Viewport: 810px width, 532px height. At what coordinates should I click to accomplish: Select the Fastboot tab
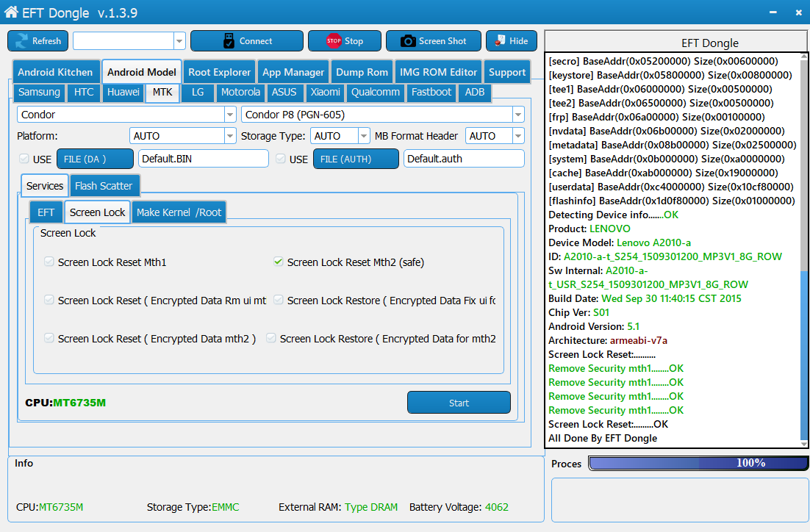[431, 93]
